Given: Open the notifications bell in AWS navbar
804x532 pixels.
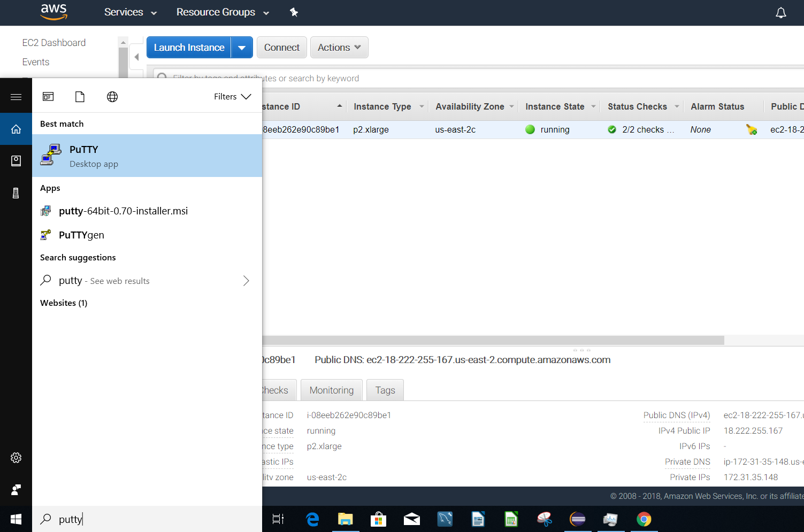Looking at the screenshot, I should [780, 12].
